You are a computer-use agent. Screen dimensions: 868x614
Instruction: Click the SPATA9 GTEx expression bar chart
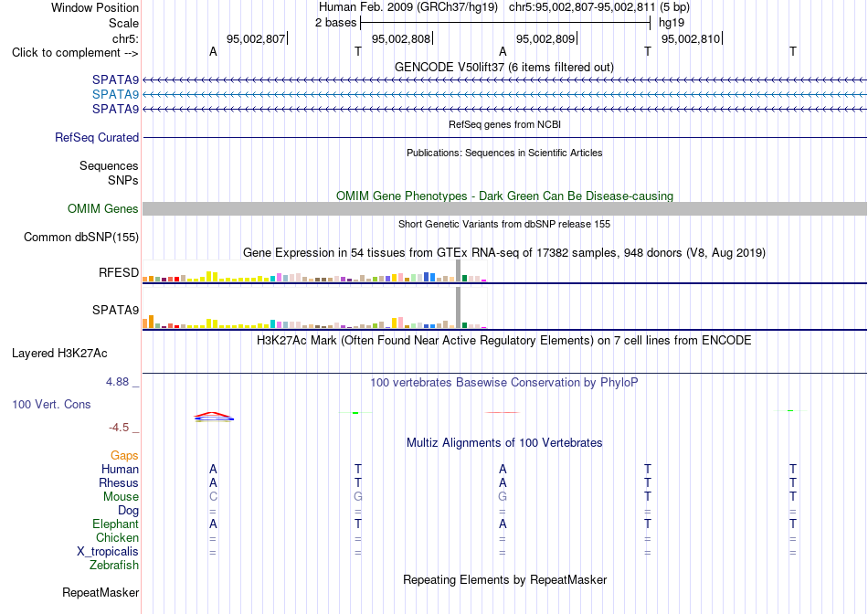(314, 309)
